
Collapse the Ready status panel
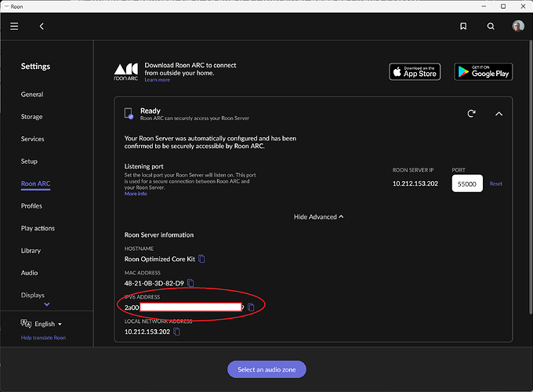click(x=499, y=114)
